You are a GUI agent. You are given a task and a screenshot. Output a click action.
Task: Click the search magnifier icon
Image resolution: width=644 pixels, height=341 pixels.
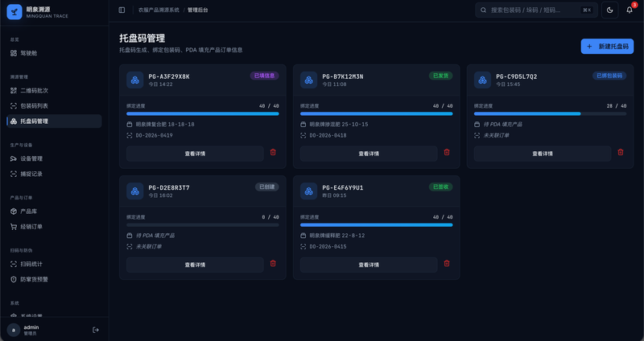point(484,10)
